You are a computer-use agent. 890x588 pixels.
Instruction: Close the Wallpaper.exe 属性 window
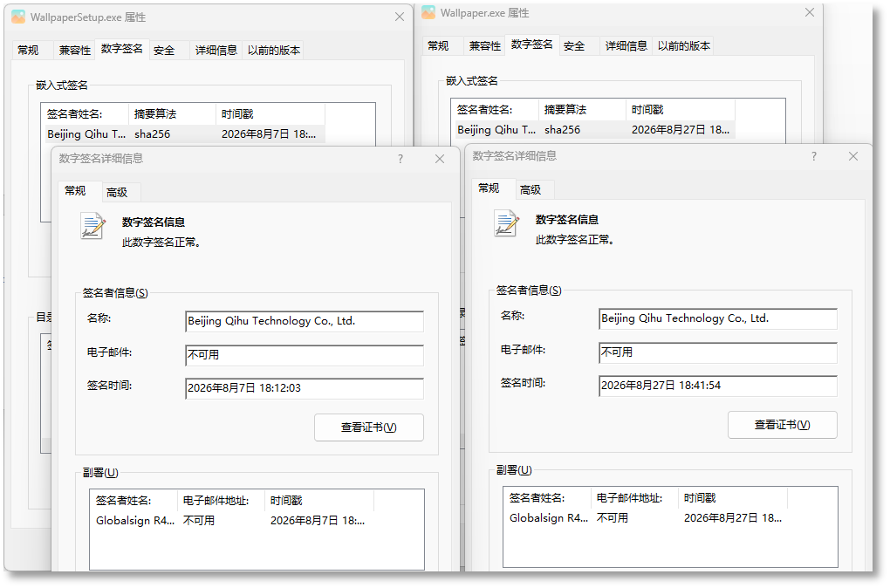pyautogui.click(x=810, y=12)
